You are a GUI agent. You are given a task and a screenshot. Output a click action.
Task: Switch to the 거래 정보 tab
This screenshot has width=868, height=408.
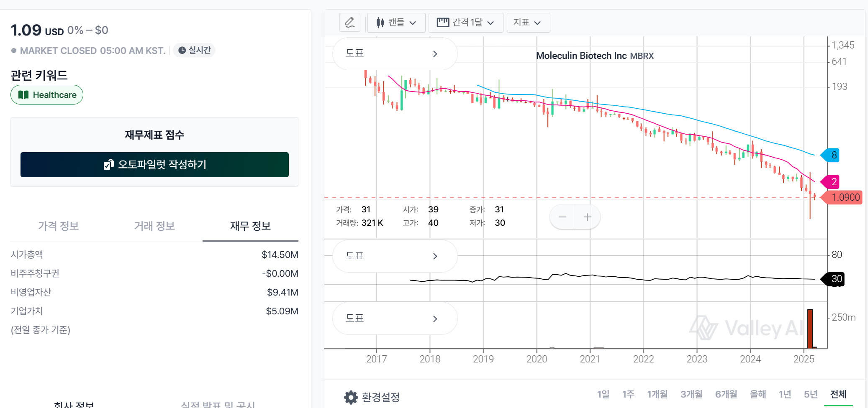click(154, 226)
